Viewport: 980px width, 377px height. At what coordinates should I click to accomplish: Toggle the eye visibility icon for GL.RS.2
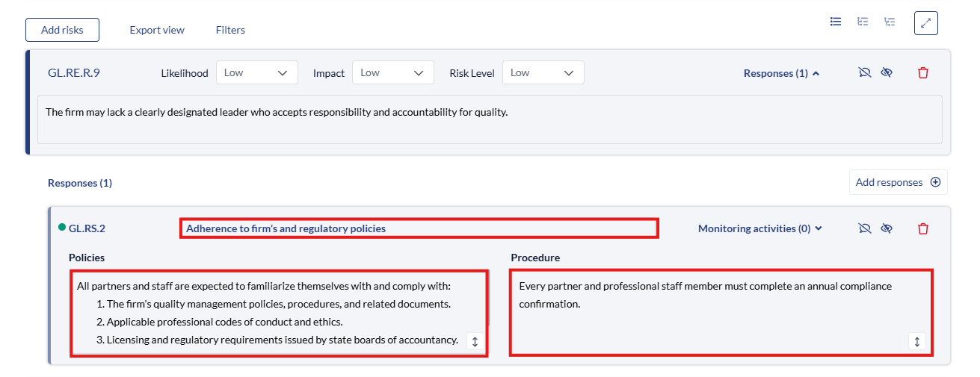point(887,228)
